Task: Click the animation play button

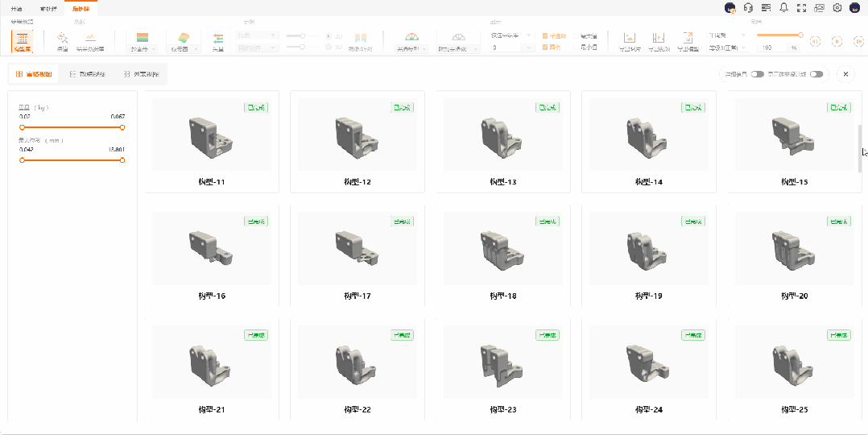Action: (837, 42)
